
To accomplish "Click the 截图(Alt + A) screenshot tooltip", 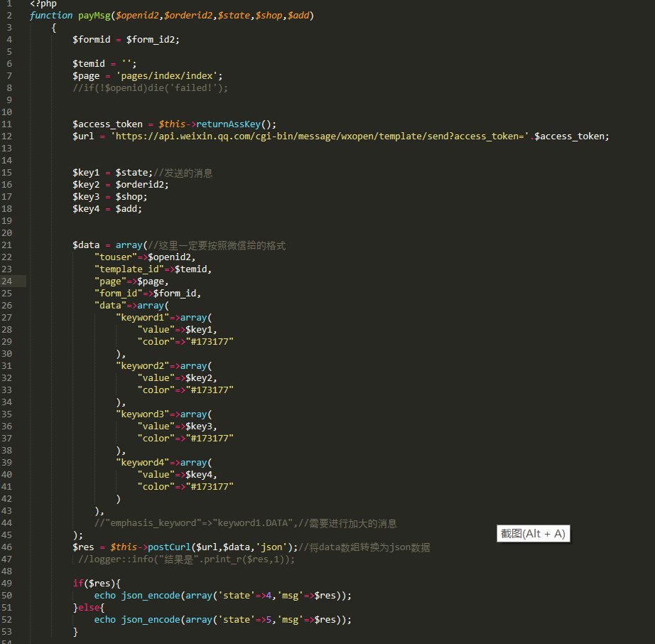I will (533, 534).
